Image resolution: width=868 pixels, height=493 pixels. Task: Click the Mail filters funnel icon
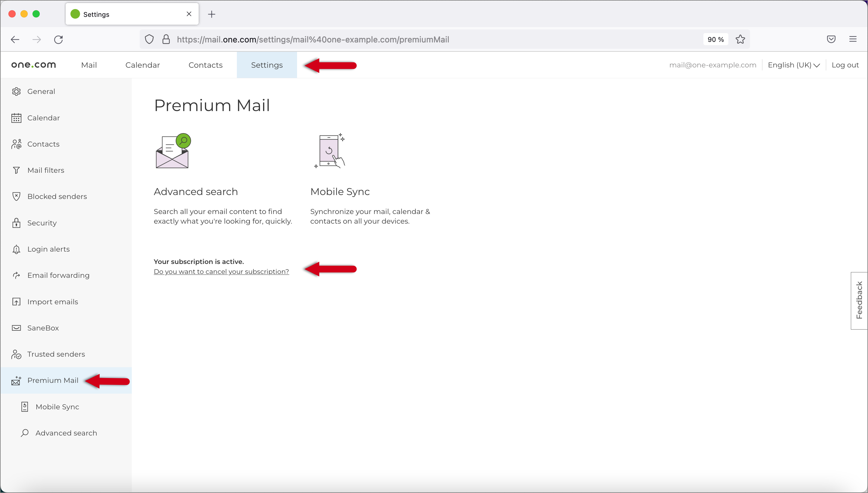(x=16, y=170)
